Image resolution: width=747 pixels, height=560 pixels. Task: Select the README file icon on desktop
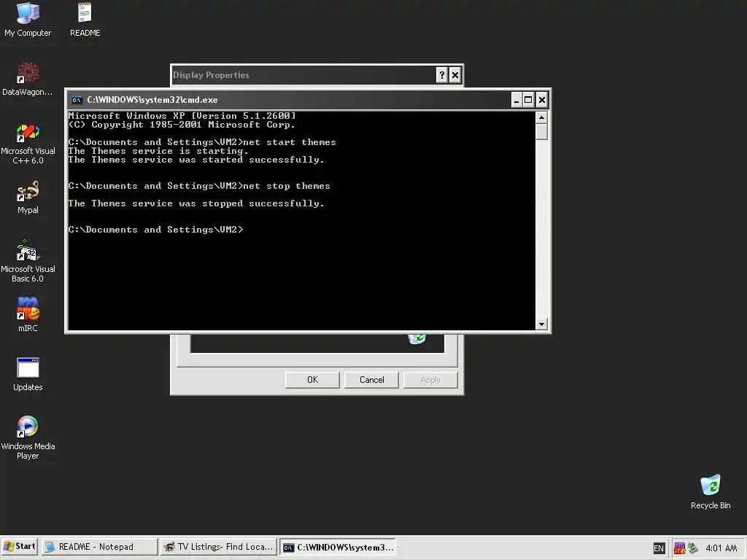tap(85, 20)
